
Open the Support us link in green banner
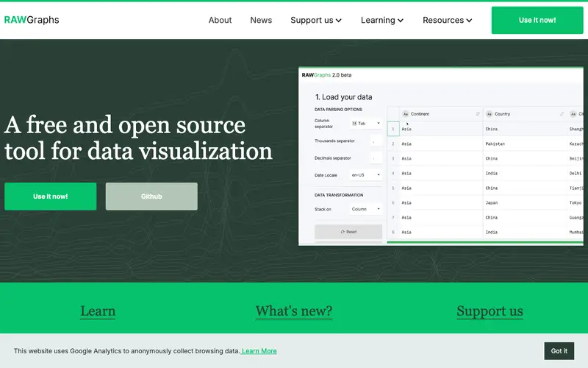coord(490,311)
